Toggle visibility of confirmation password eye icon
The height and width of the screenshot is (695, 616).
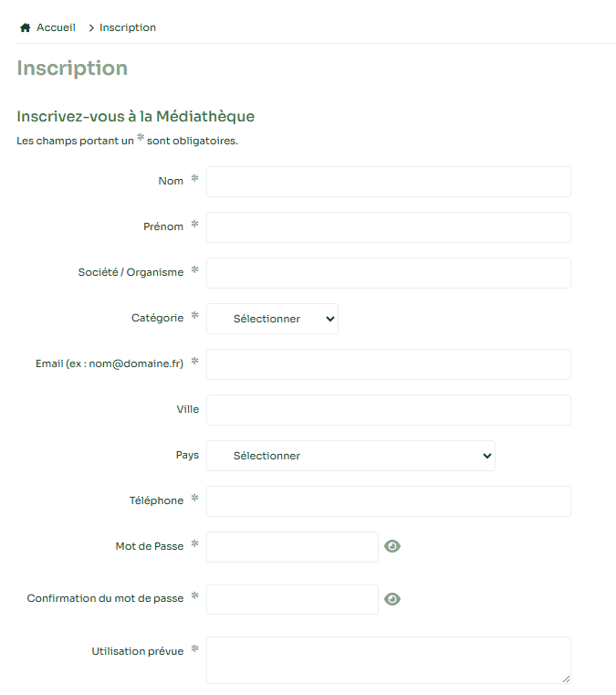(392, 599)
